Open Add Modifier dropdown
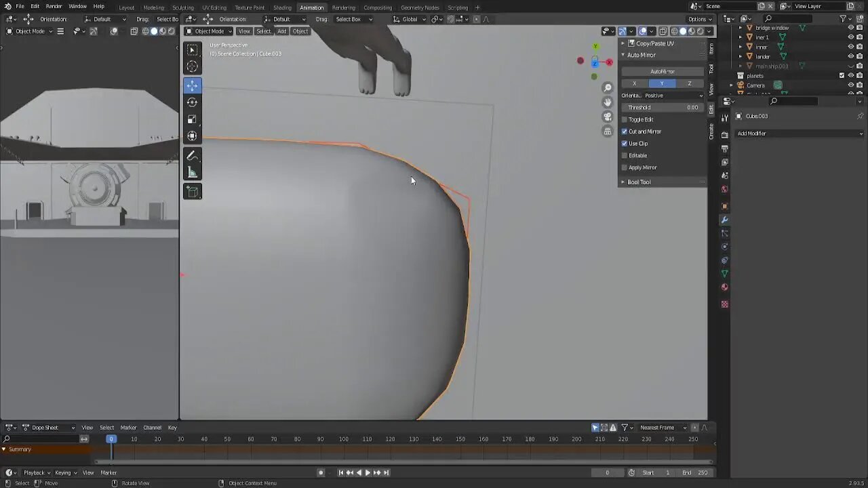The height and width of the screenshot is (488, 868). pyautogui.click(x=800, y=134)
